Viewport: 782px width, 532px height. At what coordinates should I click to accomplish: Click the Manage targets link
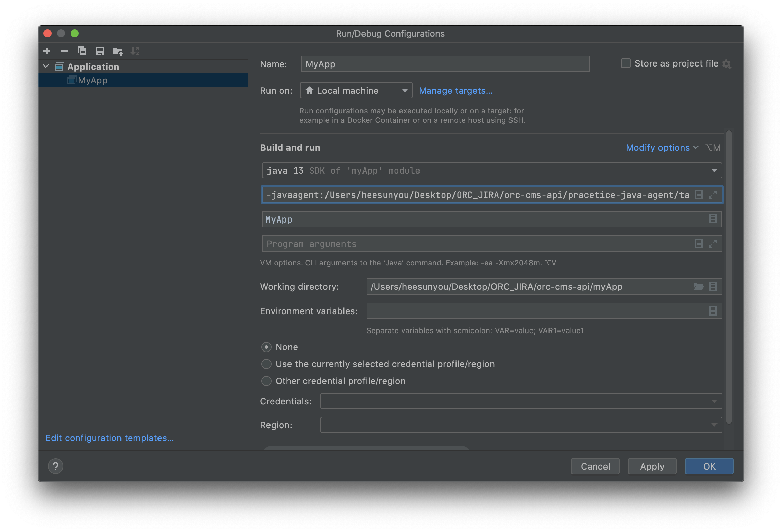pyautogui.click(x=455, y=91)
